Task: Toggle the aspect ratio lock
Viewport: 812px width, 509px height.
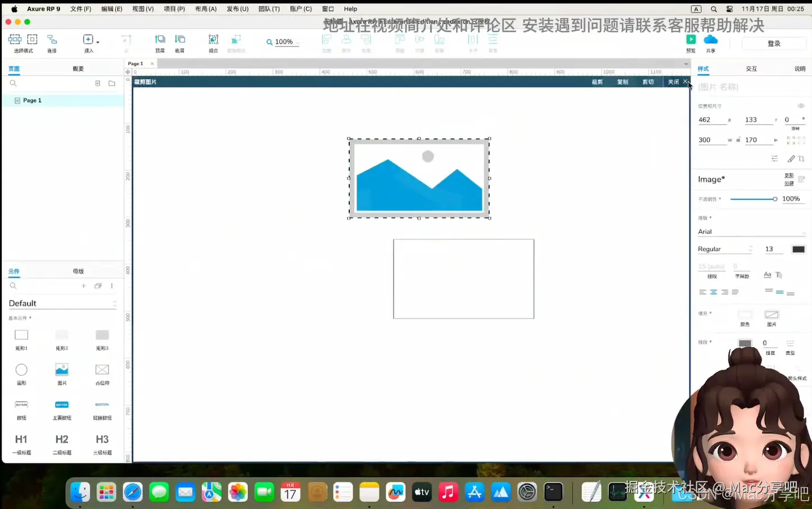Action: tap(738, 140)
